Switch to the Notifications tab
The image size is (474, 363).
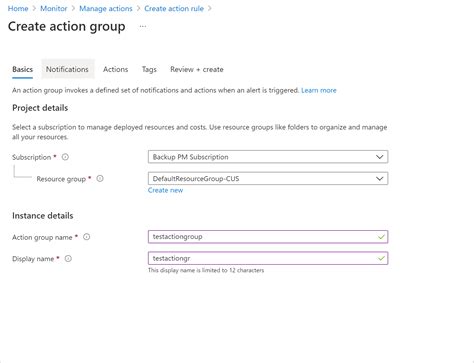coord(68,69)
